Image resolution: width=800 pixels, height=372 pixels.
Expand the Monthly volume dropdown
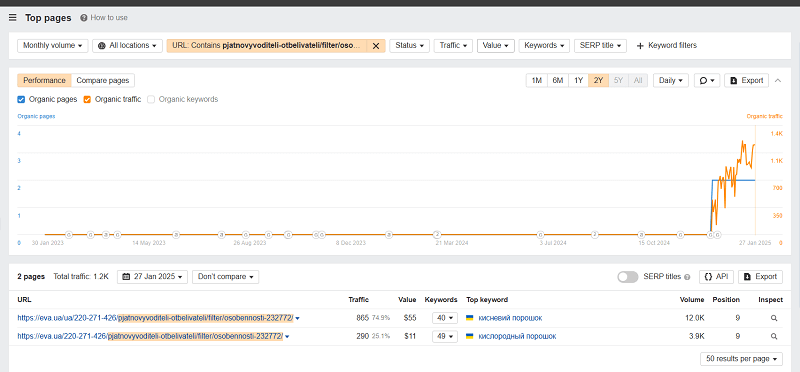click(53, 45)
